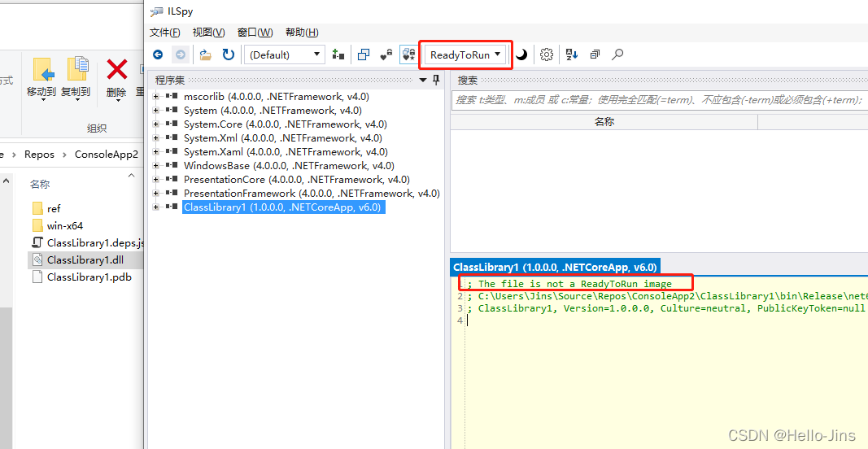This screenshot has width=868, height=449.
Task: Open search with the magnifier icon
Action: pos(617,54)
